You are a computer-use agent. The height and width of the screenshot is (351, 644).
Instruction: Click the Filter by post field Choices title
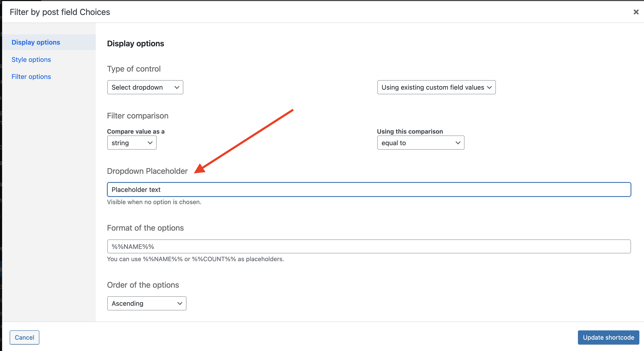[60, 12]
